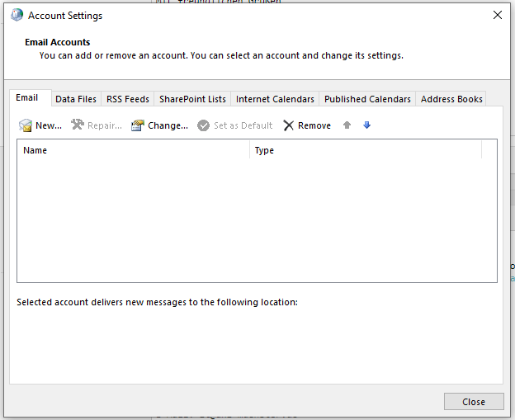Screen dimensions: 515x420
Task: Click the Change account settings icon
Action: (138, 125)
